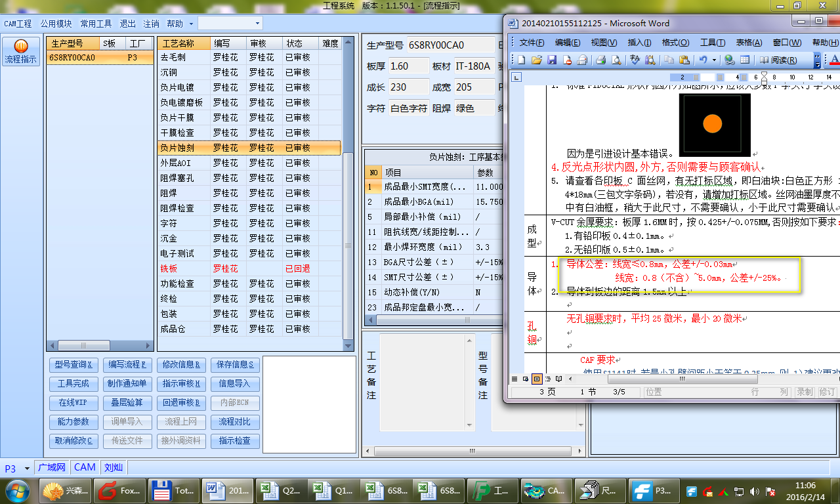
Task: Click Open folder icon in Word toolbar
Action: tap(536, 60)
